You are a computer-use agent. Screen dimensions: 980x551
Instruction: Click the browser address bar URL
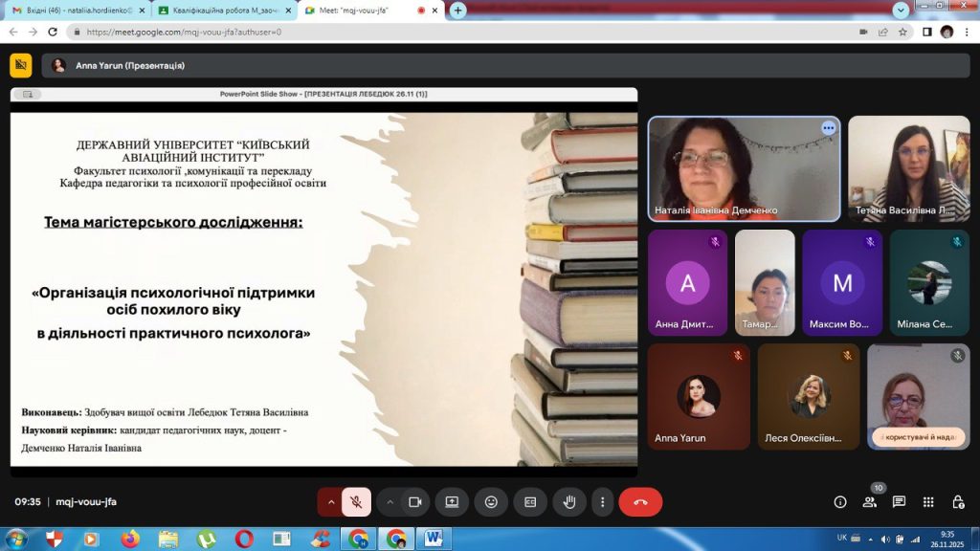tap(287, 32)
